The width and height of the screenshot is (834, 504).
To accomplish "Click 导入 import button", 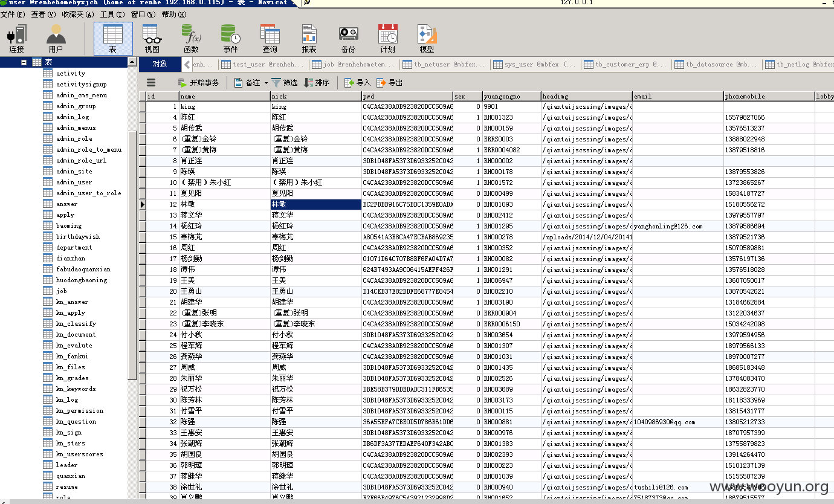I will click(x=357, y=83).
